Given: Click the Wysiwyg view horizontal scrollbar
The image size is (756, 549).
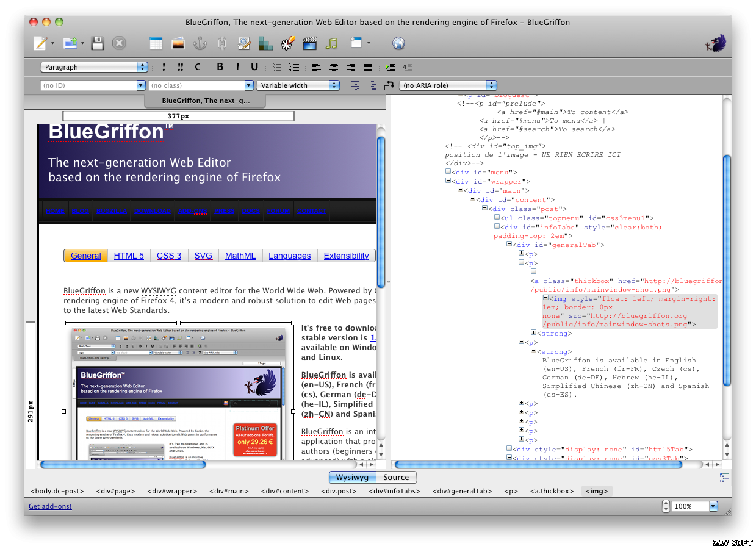Looking at the screenshot, I should [123, 464].
